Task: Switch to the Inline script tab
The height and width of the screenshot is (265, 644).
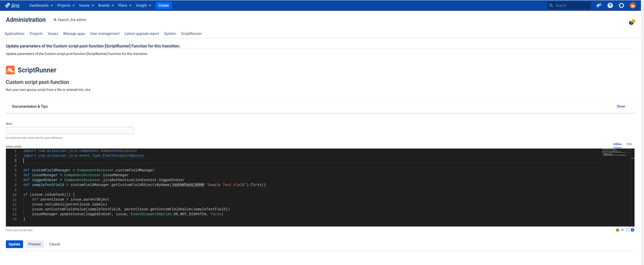Action: 618,144
